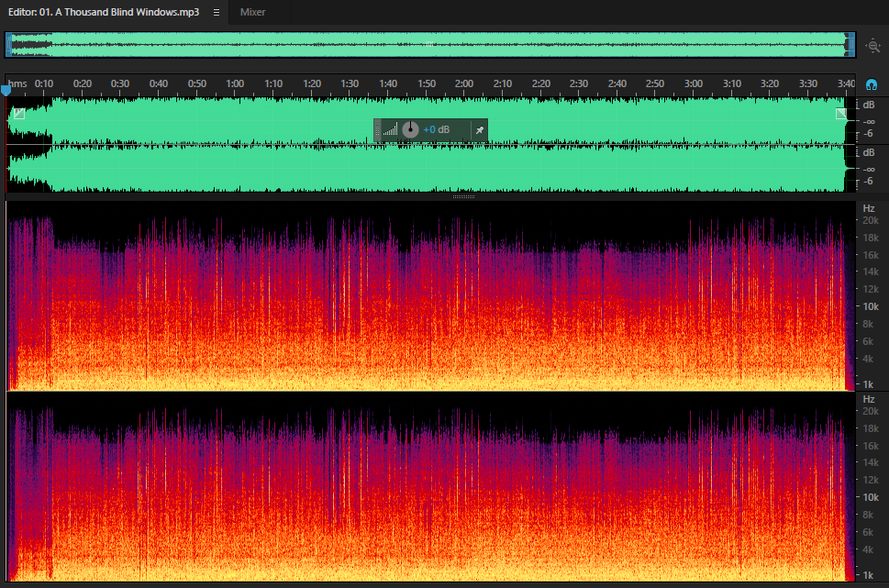
Task: Click the 1:00 mark on the time ruler
Action: [x=235, y=83]
